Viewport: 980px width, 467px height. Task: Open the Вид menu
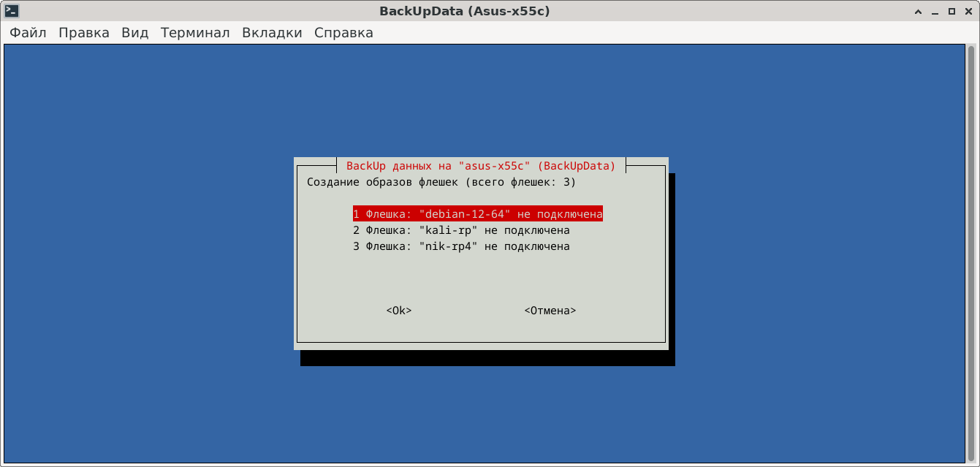click(135, 33)
